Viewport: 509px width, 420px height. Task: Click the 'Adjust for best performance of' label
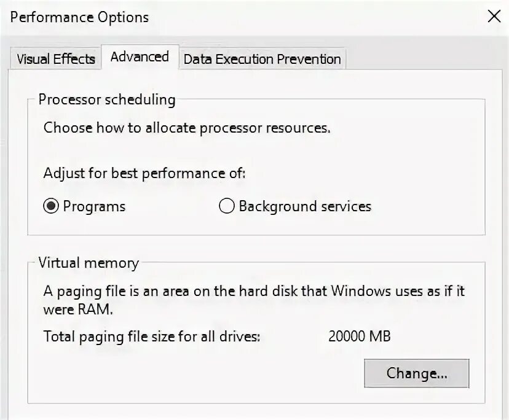pos(144,173)
